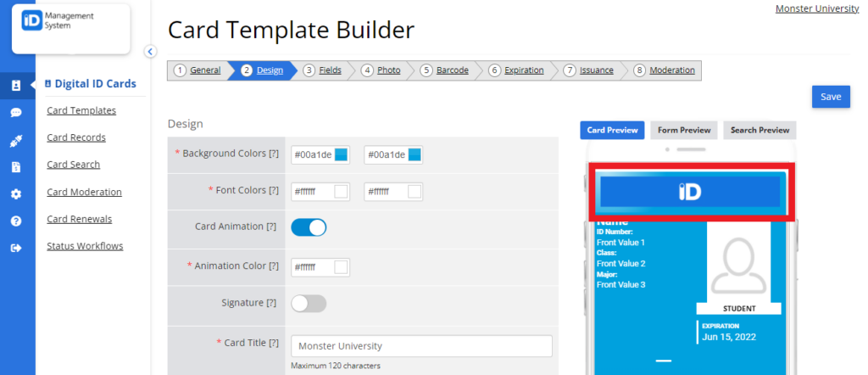Collapse the sidebar with chevron button

pos(150,52)
